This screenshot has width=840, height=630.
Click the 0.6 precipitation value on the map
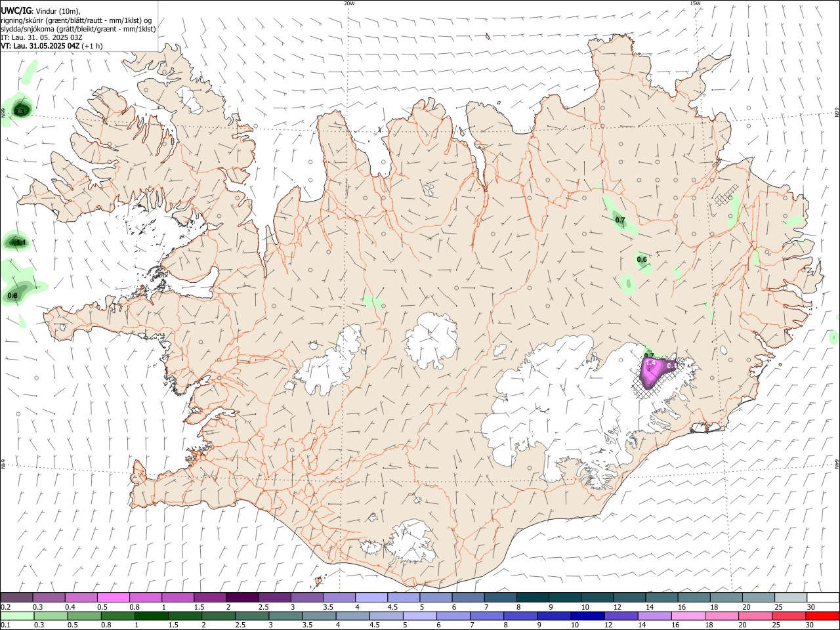[642, 260]
